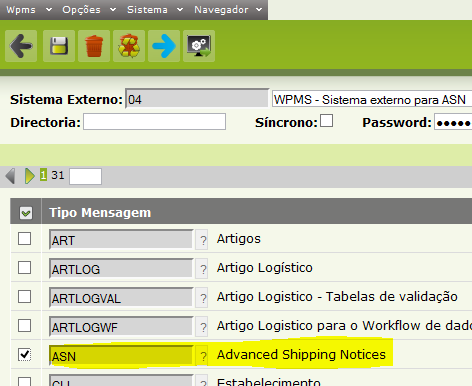Screen dimensions: 472x386
Task: Open the Sistema menu
Action: point(155,10)
